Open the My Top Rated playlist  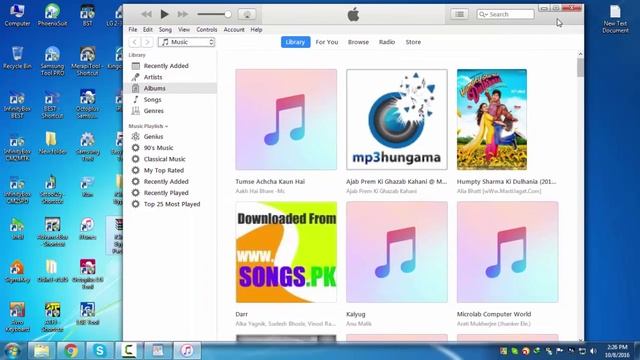170,170
